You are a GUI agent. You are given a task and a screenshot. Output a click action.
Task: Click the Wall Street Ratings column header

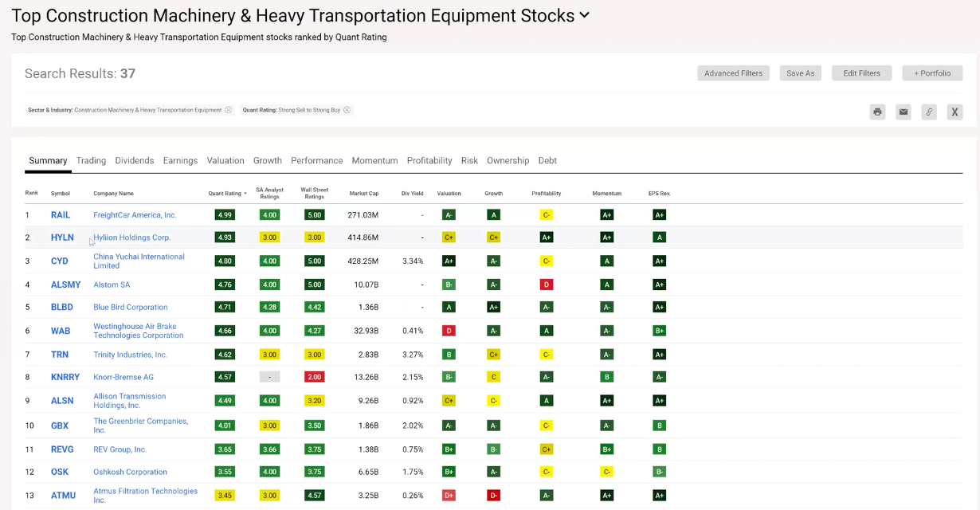tap(315, 193)
